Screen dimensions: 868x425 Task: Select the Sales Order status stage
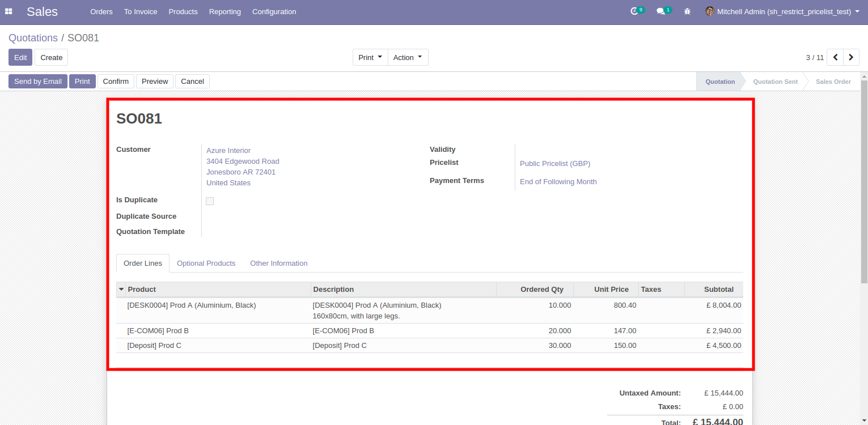coord(833,82)
